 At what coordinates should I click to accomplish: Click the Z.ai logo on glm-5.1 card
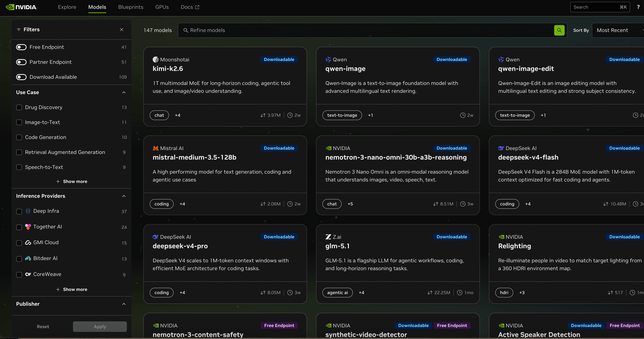coord(328,237)
